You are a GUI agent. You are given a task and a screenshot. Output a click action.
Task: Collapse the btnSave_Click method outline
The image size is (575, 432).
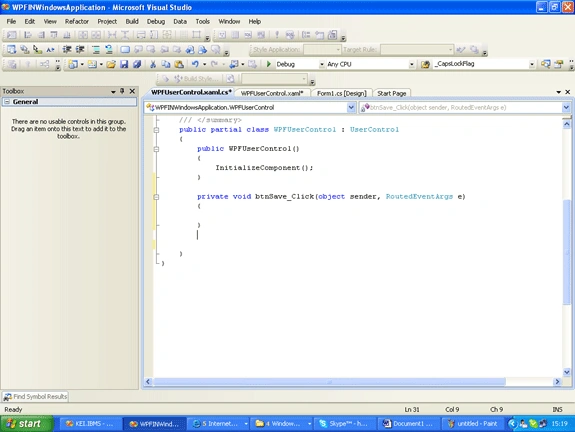pos(157,197)
